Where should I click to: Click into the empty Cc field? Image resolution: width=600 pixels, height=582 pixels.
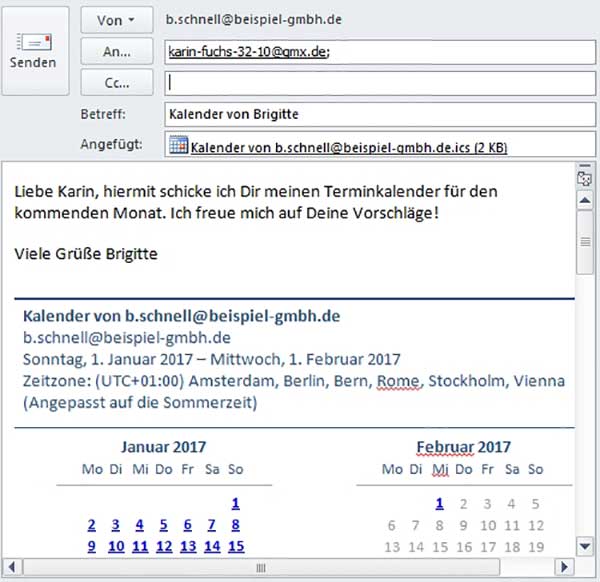coord(380,83)
